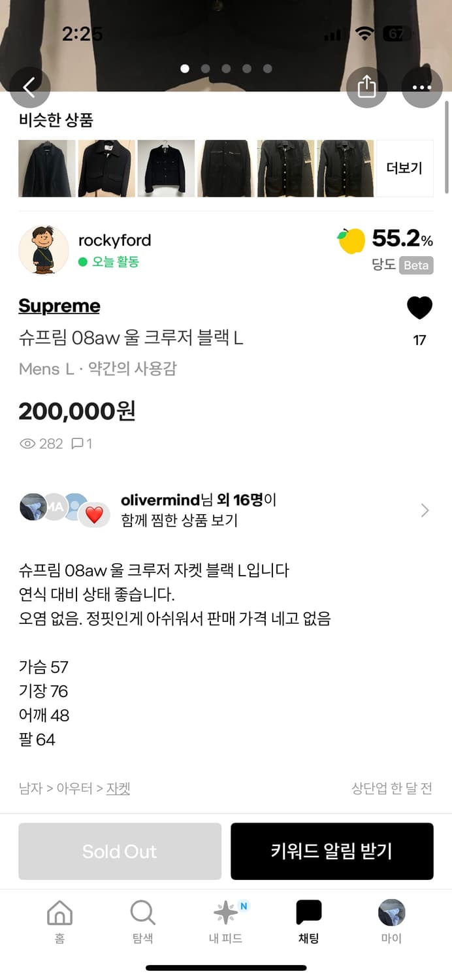The width and height of the screenshot is (452, 980).
Task: Toggle the heart to unlike the listing
Action: pos(420,308)
